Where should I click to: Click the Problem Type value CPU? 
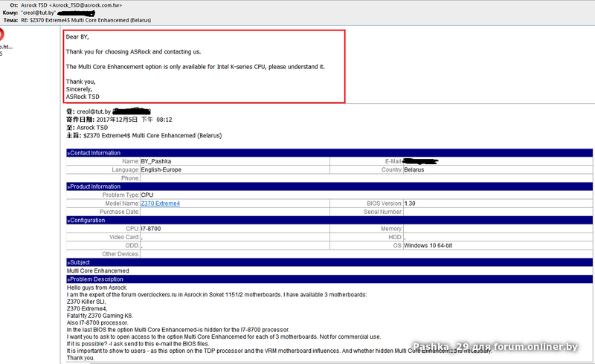(147, 195)
